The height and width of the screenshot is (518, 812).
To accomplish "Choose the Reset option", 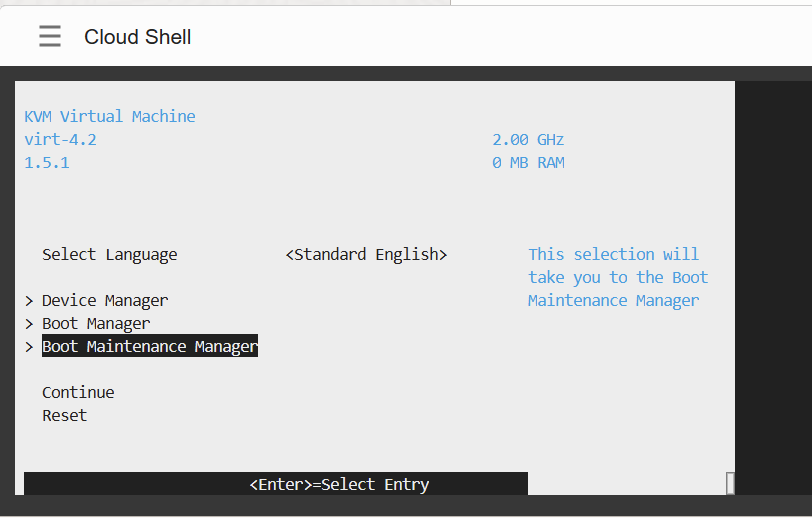I will 64,416.
